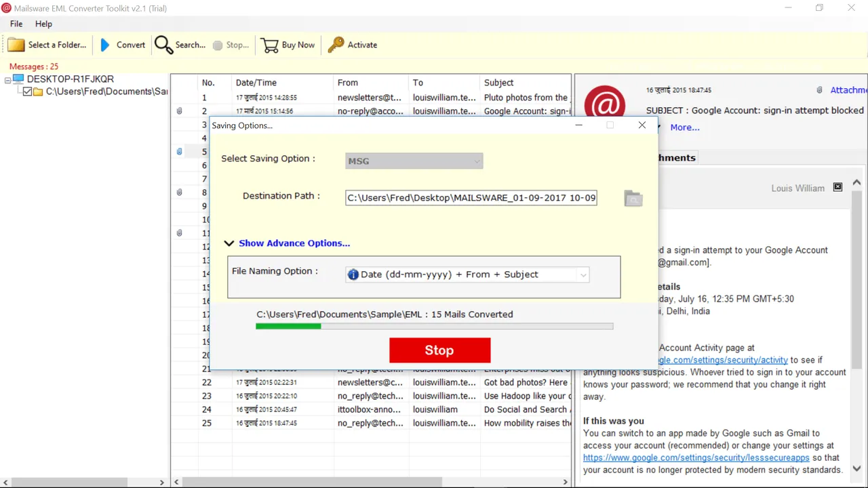Open the lesssecureapps settings link
This screenshot has width=868, height=488.
[696, 457]
